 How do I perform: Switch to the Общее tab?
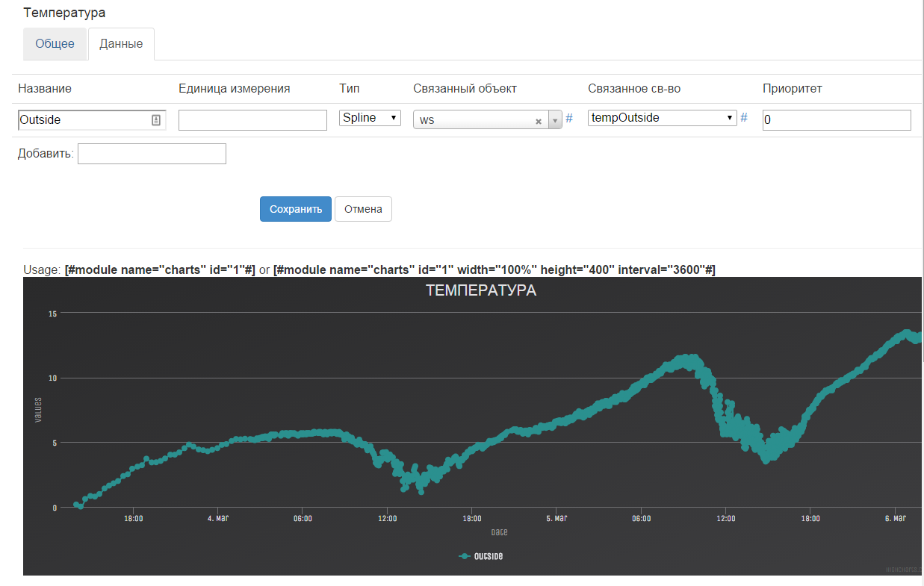click(55, 44)
